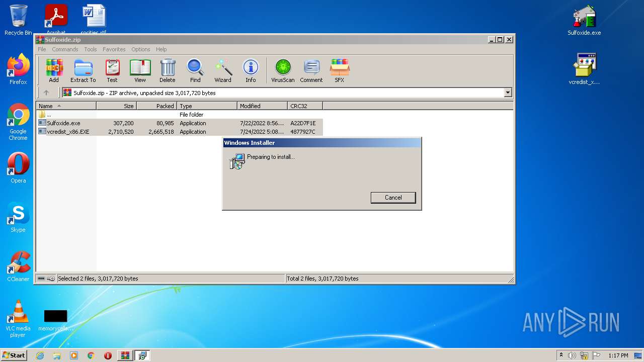Open the Commands menu

pyautogui.click(x=65, y=49)
